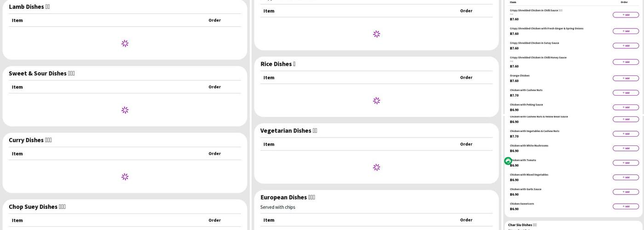
Task: Add Chicken with White Mushrooms
Action: coord(626,148)
